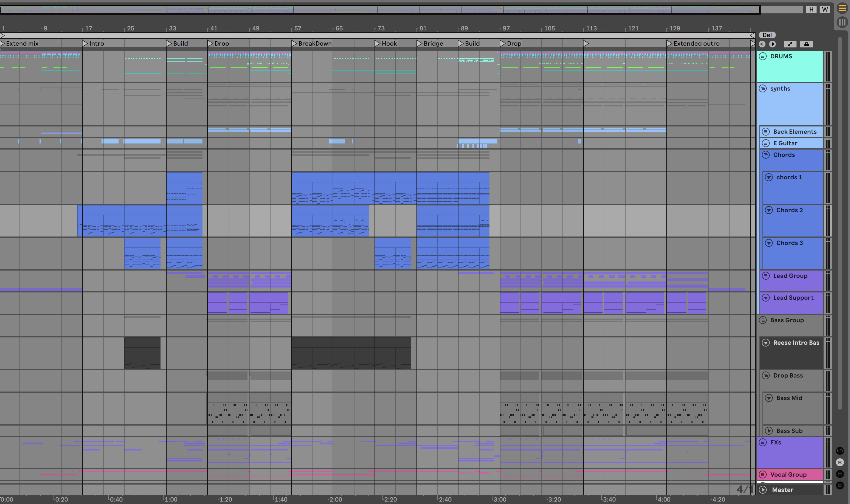The width and height of the screenshot is (850, 504).
Task: Click the Arrangement view selector icon
Action: pos(842,9)
